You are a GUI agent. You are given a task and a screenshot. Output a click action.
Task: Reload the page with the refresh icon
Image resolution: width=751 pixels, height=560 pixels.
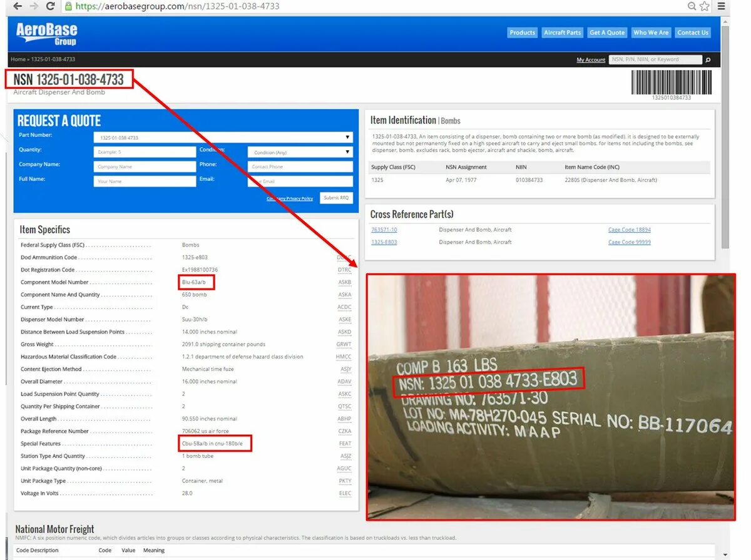click(x=51, y=6)
